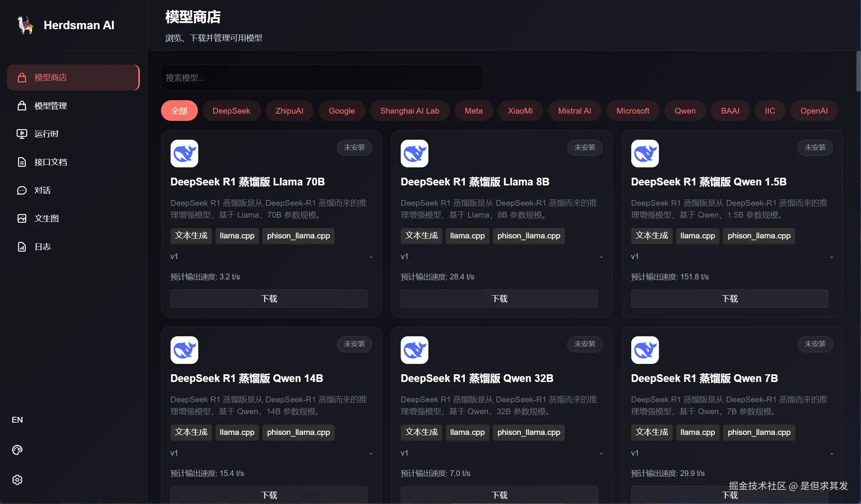Open the theme palette icon
This screenshot has height=504, width=861.
(17, 449)
